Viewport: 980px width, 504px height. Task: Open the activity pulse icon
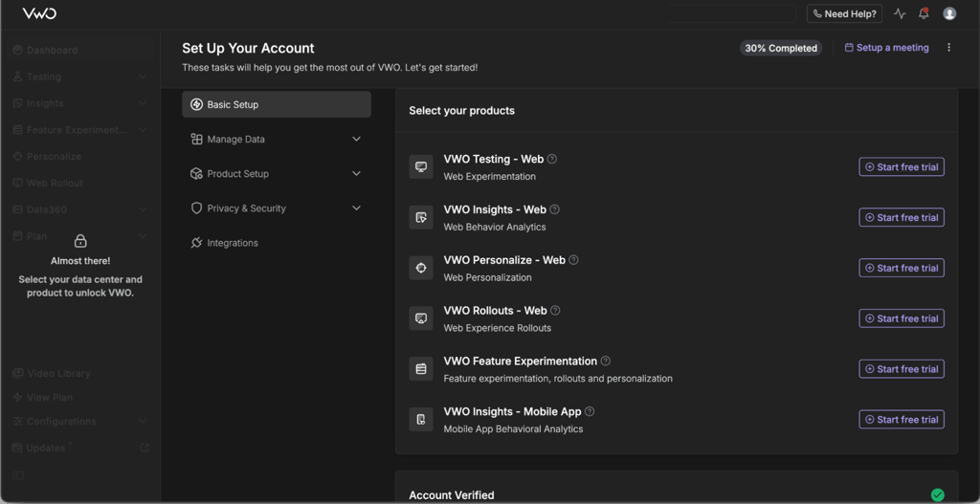tap(900, 13)
